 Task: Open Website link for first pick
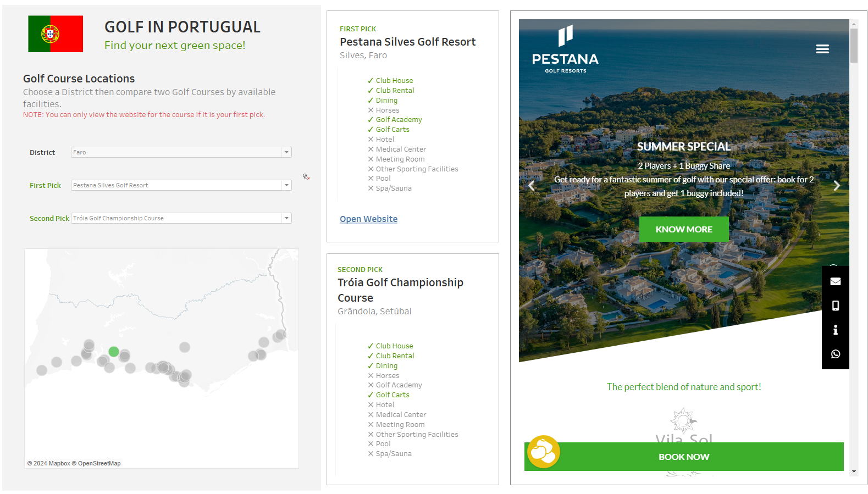pos(368,219)
